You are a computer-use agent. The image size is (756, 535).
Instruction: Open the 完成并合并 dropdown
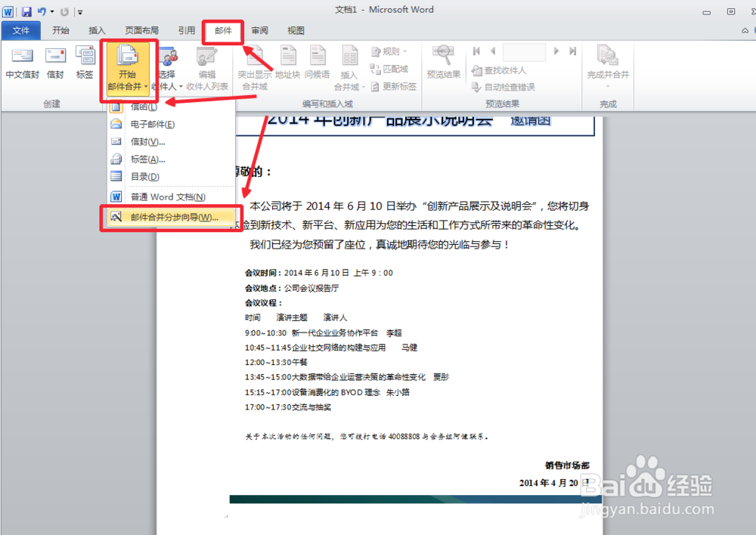(608, 67)
